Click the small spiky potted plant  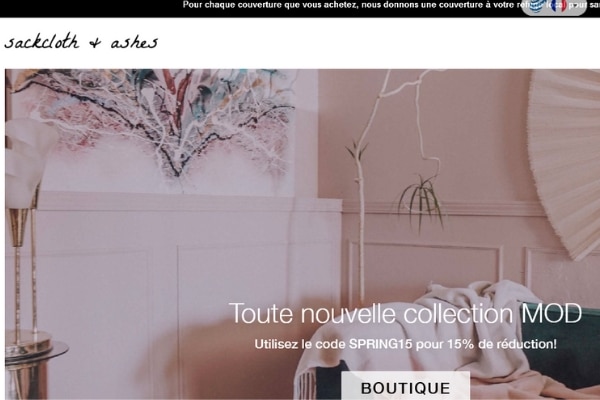tap(421, 201)
